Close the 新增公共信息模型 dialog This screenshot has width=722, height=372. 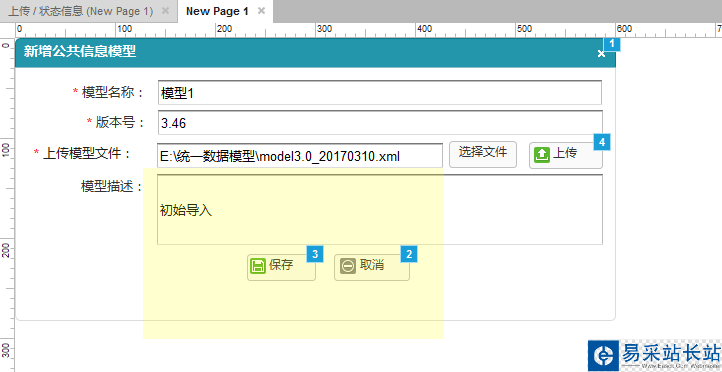click(x=601, y=54)
